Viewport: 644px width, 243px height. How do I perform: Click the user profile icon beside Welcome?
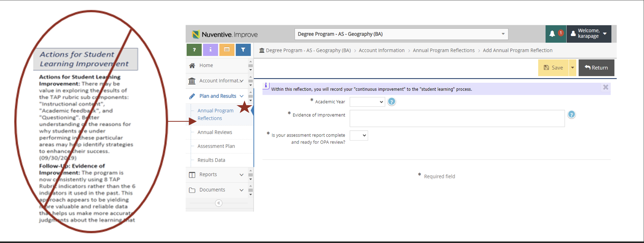[x=573, y=34]
